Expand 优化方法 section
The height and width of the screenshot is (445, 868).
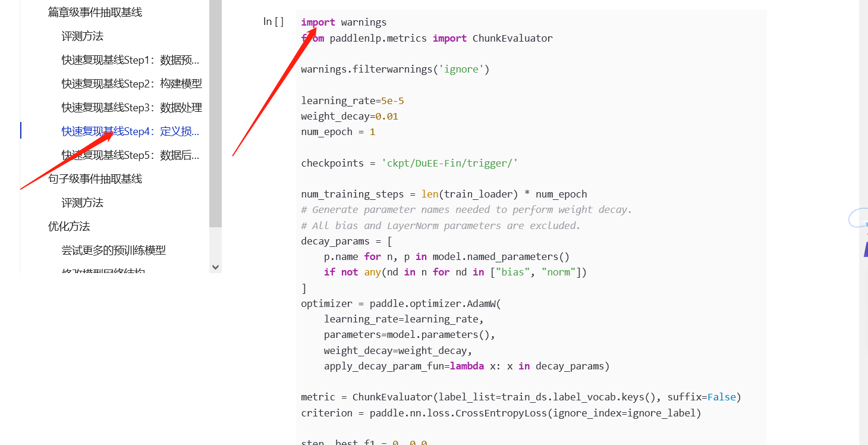pos(69,226)
